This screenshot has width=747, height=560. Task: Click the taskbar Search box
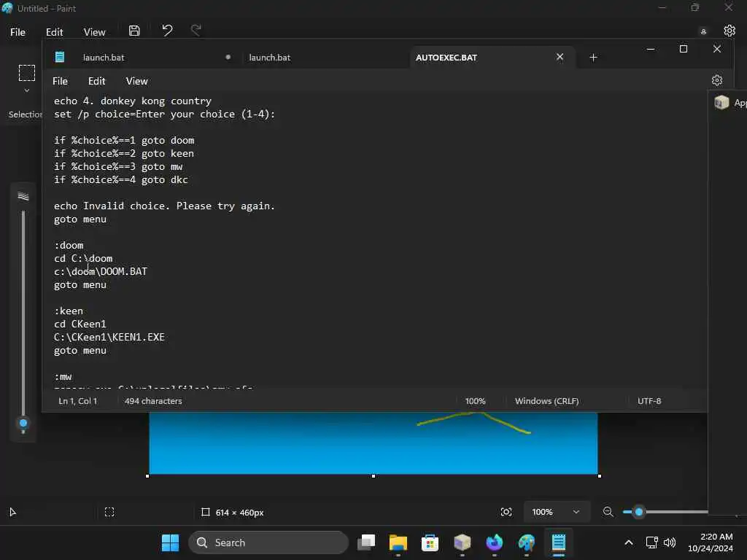click(268, 542)
